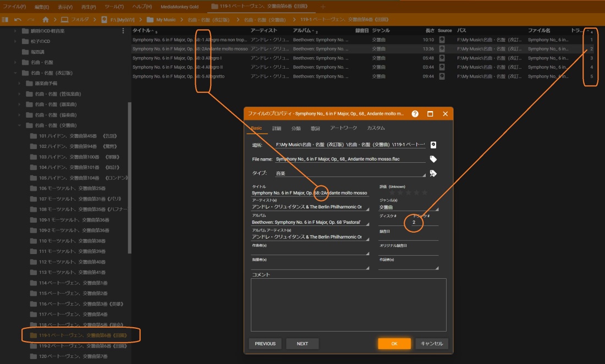605x364 pixels.
Task: Collapse the 名曲・名盤 (交響曲) tree node
Action: point(19,125)
